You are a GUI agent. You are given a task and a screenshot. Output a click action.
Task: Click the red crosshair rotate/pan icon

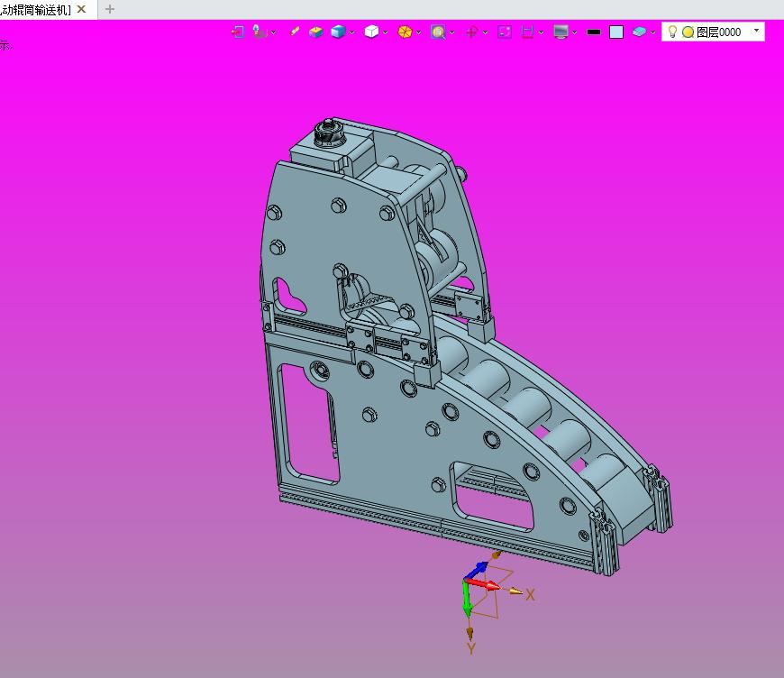[x=471, y=32]
